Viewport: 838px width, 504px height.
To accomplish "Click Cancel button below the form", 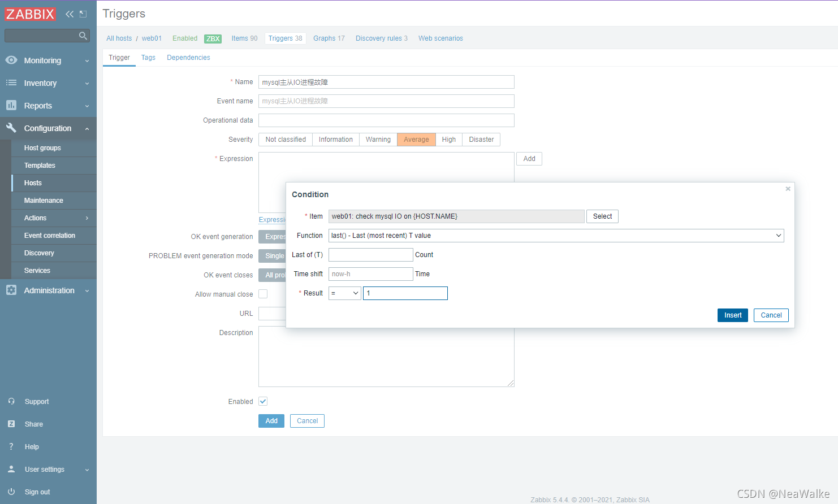I will pyautogui.click(x=307, y=421).
